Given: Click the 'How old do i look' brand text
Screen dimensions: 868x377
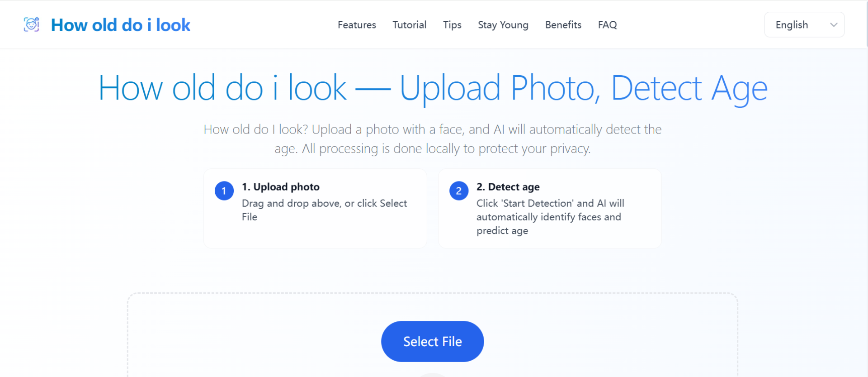Looking at the screenshot, I should click(x=120, y=25).
